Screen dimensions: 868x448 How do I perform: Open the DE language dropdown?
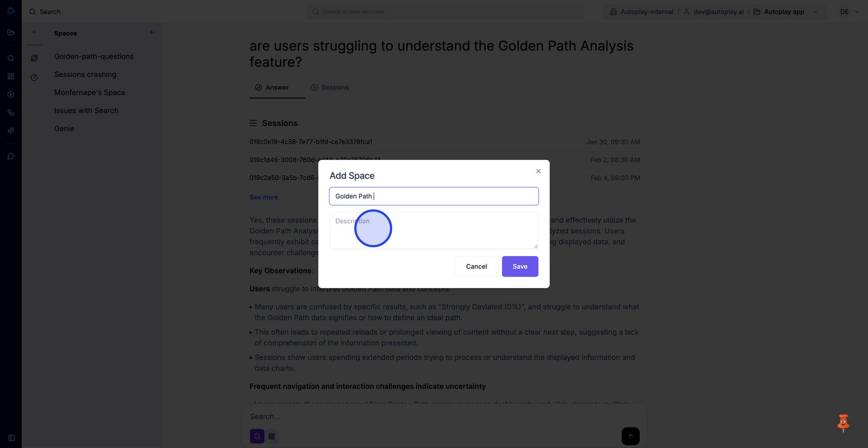tap(849, 12)
